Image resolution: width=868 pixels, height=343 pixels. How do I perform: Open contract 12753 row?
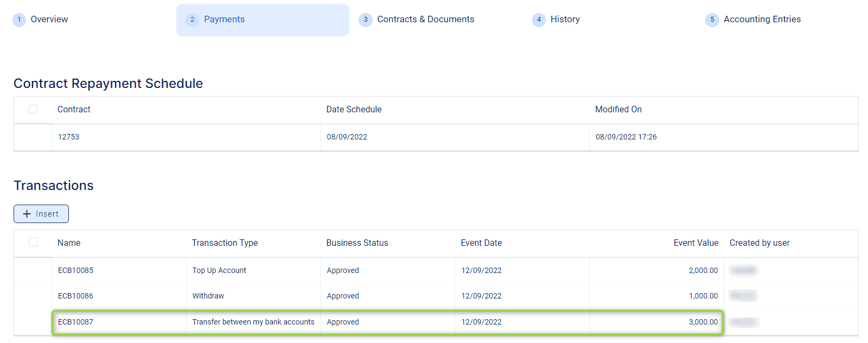pyautogui.click(x=69, y=137)
